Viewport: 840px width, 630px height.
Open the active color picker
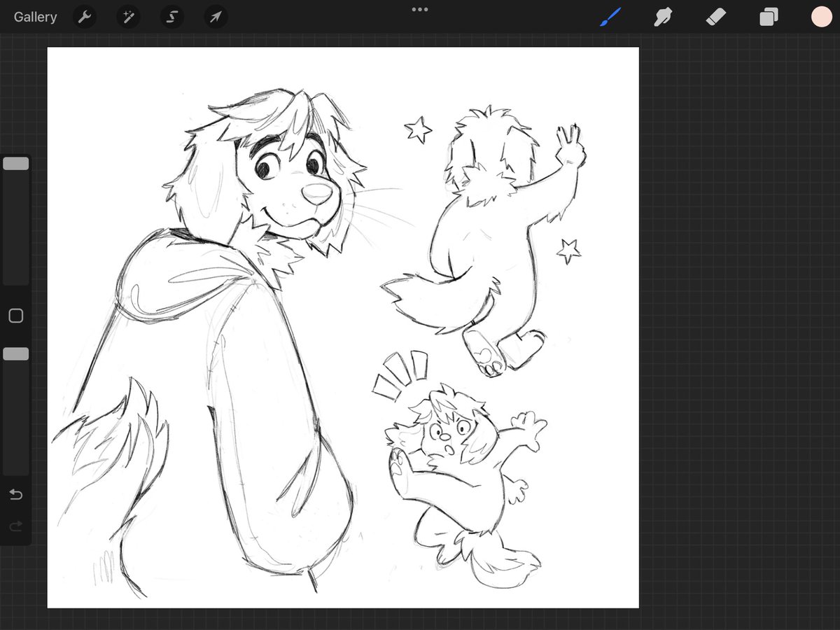[821, 17]
